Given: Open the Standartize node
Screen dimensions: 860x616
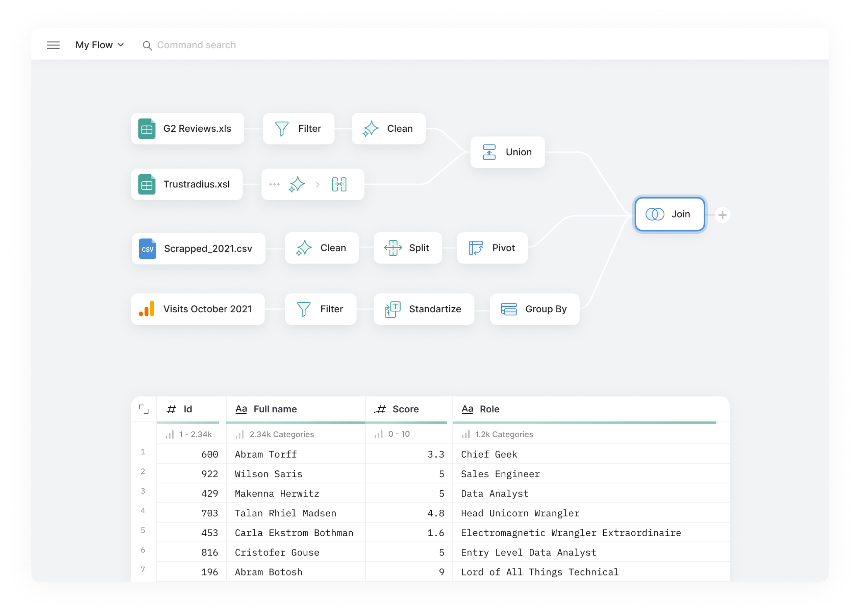Looking at the screenshot, I should tap(424, 309).
